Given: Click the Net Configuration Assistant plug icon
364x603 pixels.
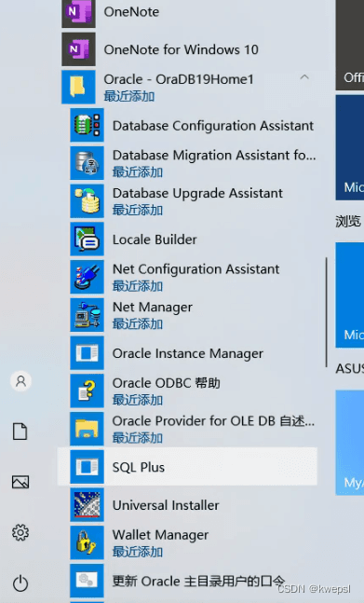Looking at the screenshot, I should tap(87, 277).
